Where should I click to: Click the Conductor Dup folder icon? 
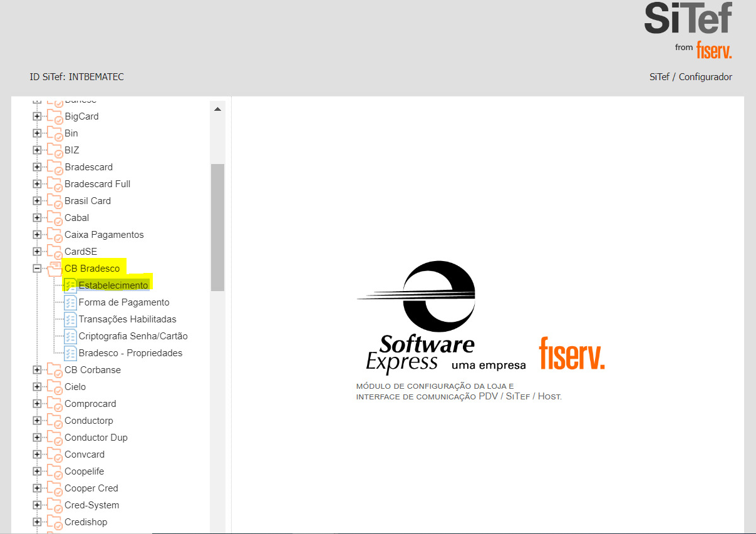pyautogui.click(x=54, y=438)
